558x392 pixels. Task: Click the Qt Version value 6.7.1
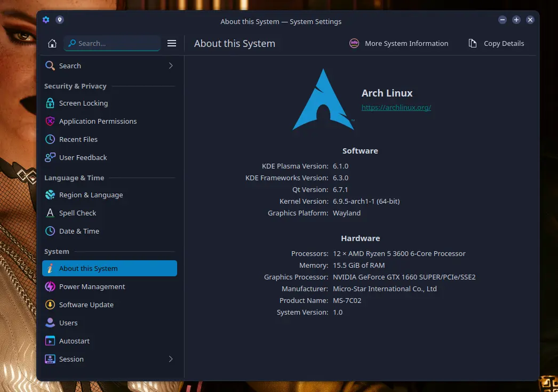click(x=340, y=189)
